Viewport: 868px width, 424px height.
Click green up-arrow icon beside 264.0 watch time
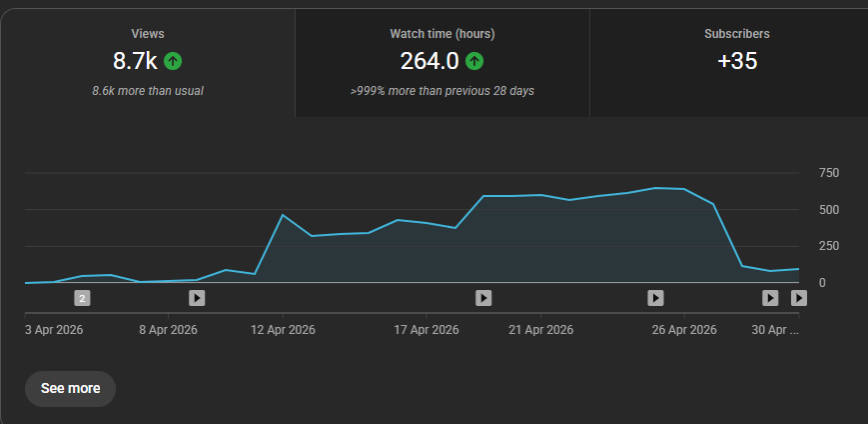tap(474, 61)
